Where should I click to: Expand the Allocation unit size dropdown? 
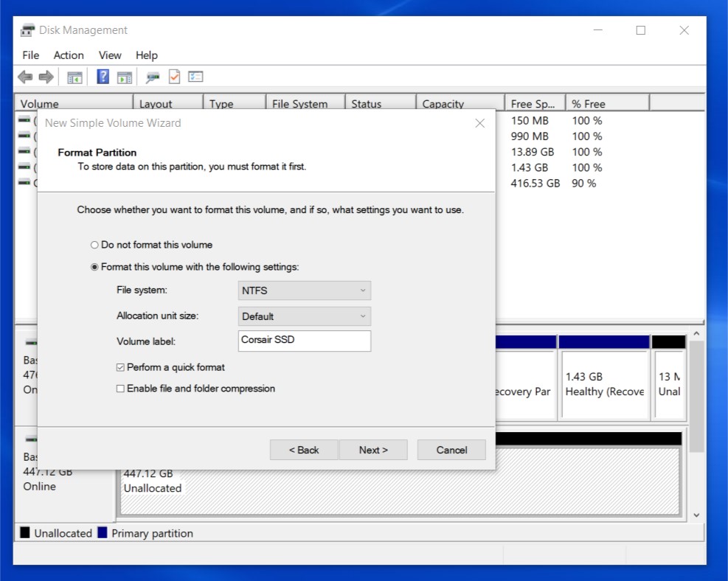[304, 316]
